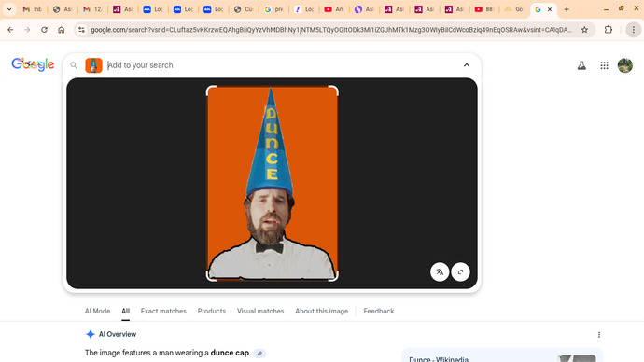Image resolution: width=644 pixels, height=362 pixels.
Task: Open the Extensions puzzle menu
Action: 609,30
